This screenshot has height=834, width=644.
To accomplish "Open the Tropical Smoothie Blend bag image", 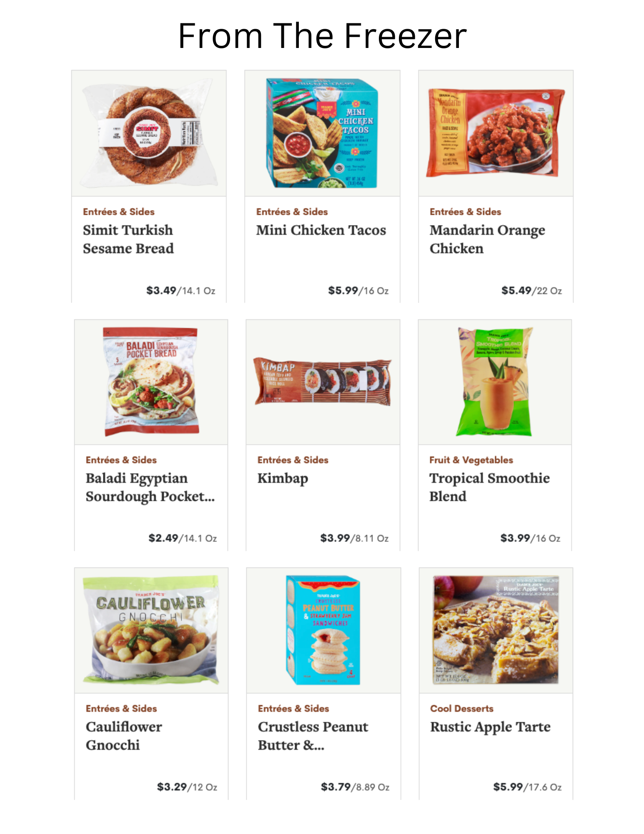I will click(x=495, y=382).
